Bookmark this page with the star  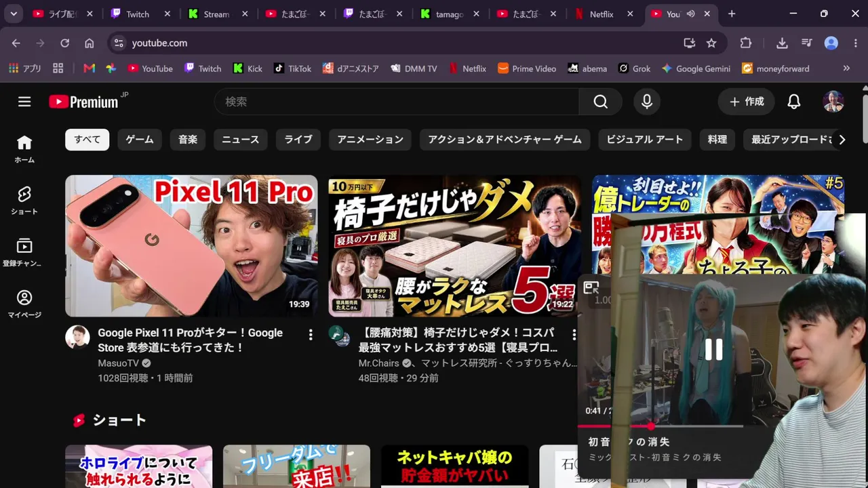[x=711, y=43]
